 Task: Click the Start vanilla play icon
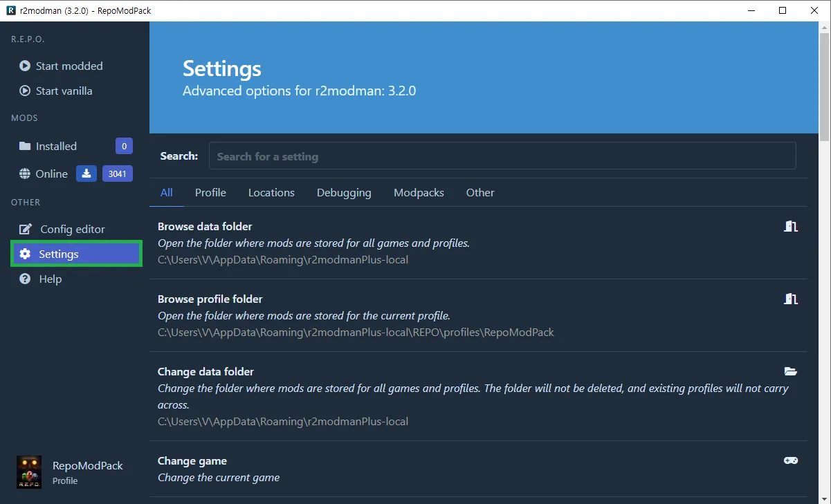[24, 91]
